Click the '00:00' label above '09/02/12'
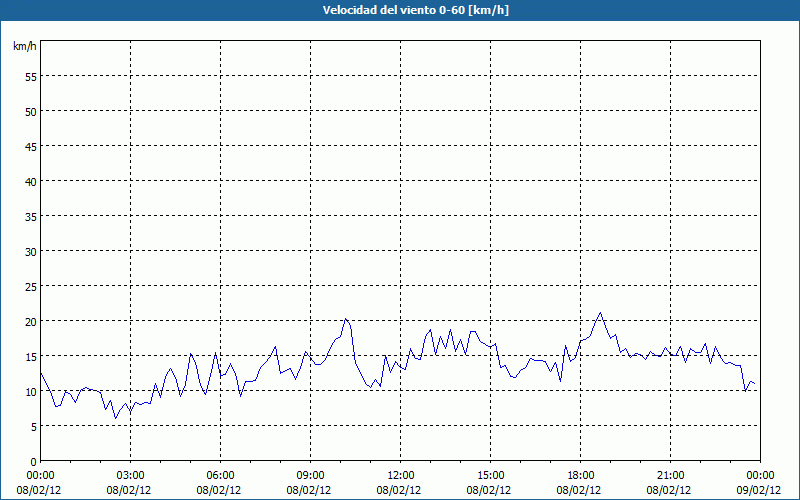The height and width of the screenshot is (500, 800). coord(760,476)
